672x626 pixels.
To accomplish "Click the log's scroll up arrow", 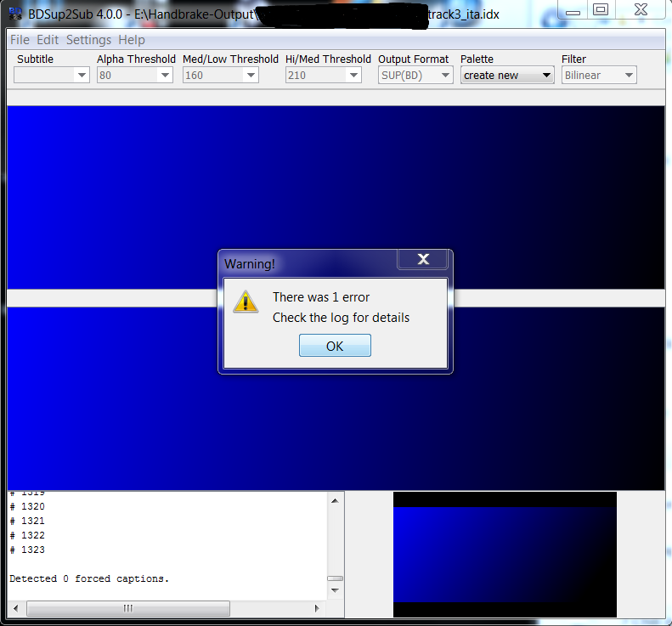I will pos(335,500).
